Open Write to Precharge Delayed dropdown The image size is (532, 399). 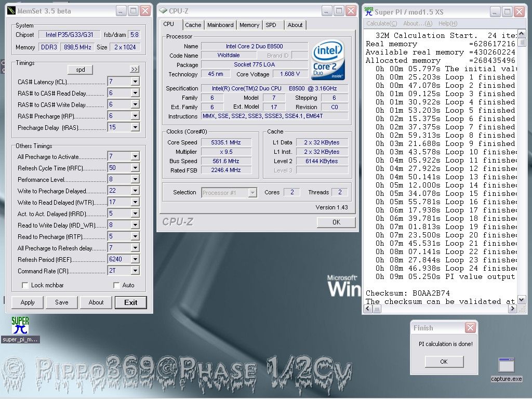[135, 191]
